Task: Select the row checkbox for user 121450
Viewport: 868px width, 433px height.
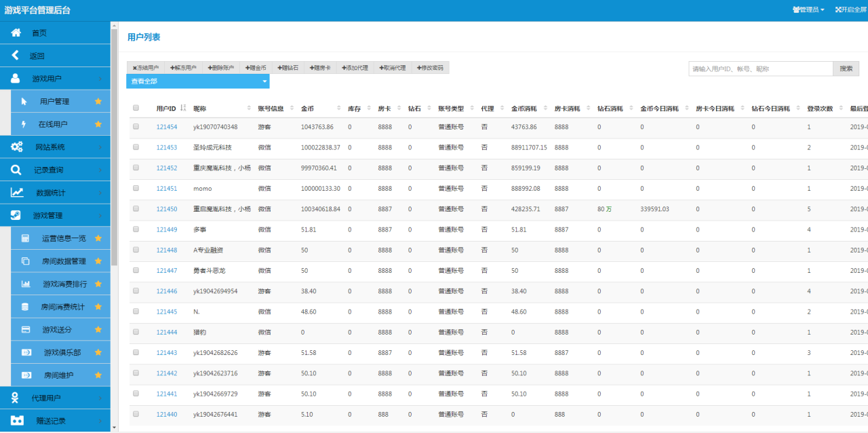Action: [136, 209]
